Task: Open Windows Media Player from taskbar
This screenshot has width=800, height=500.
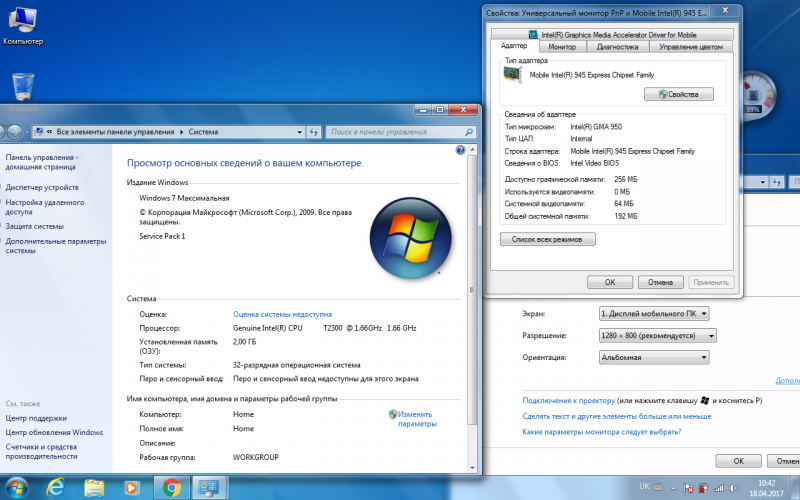Action: [x=132, y=487]
